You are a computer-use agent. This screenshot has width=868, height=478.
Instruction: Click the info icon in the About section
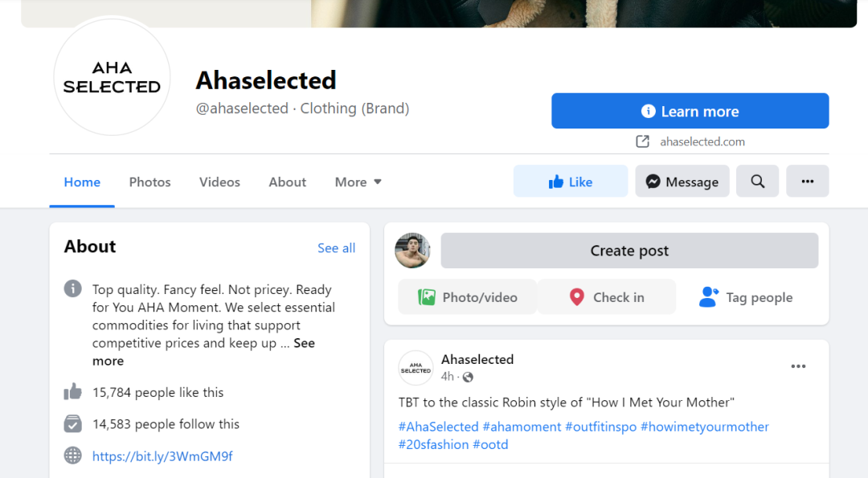pyautogui.click(x=73, y=288)
